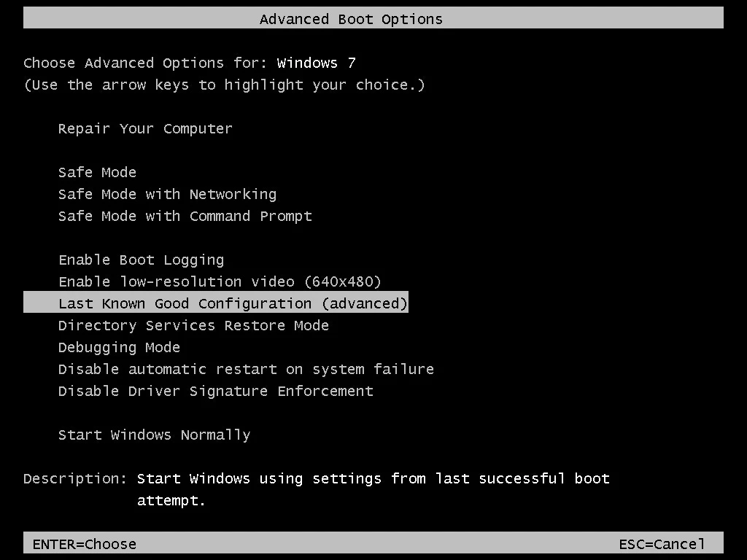Click the last successful boot description text

373,478
